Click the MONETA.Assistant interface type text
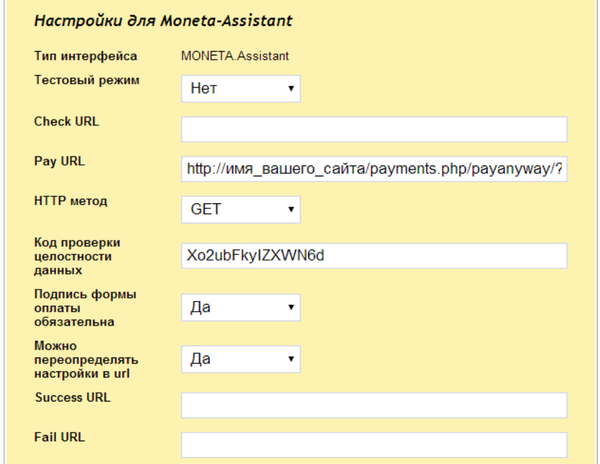This screenshot has width=600, height=464. (233, 56)
